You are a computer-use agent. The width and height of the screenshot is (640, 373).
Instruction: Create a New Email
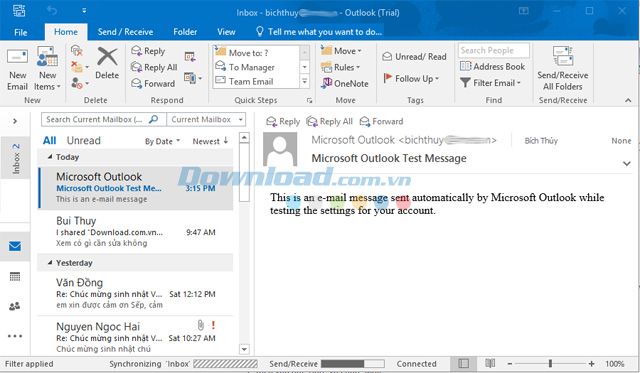pyautogui.click(x=17, y=69)
